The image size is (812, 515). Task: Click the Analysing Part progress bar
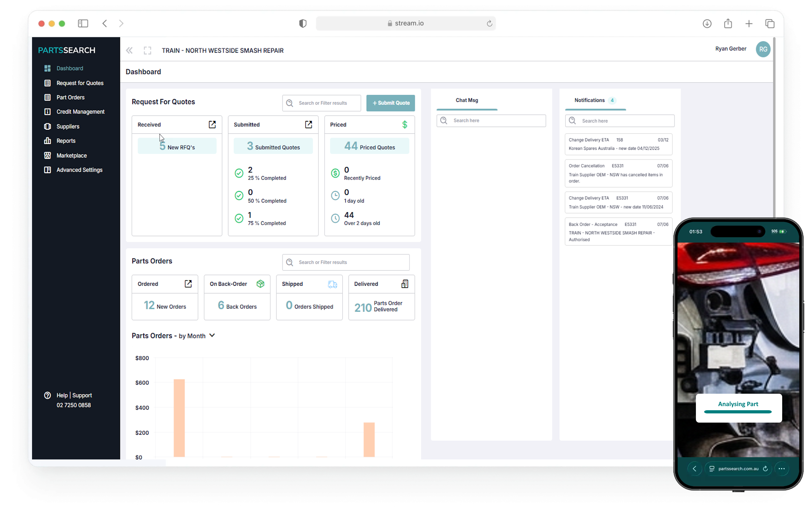point(738,412)
